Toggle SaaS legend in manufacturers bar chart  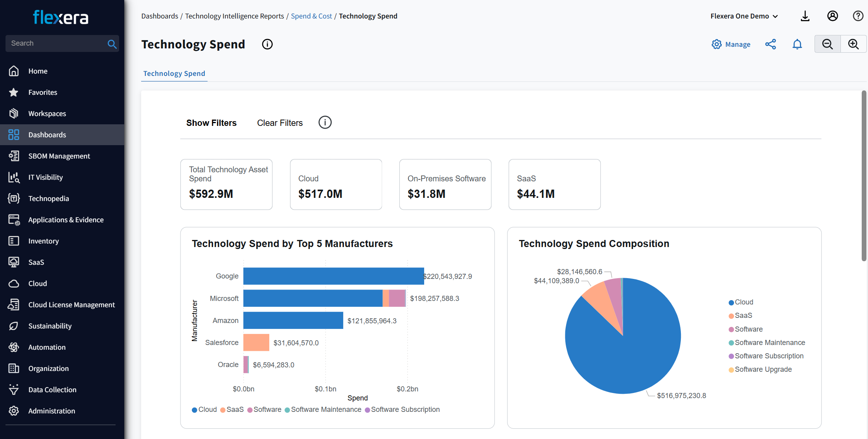tap(232, 409)
